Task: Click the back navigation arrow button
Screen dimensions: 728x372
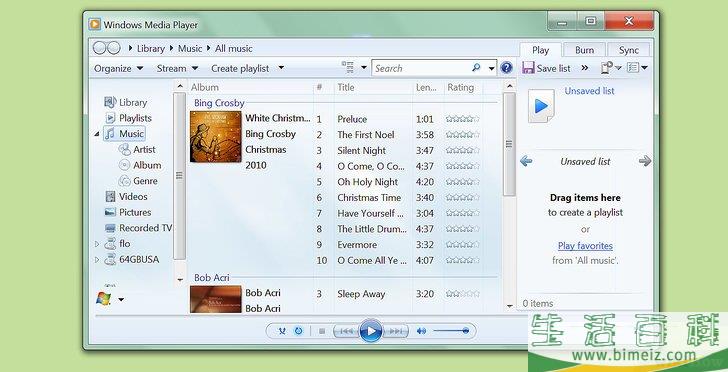Action: click(99, 48)
